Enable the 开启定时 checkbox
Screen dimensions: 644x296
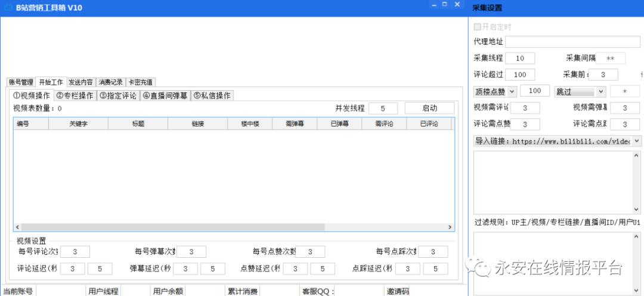tap(477, 27)
